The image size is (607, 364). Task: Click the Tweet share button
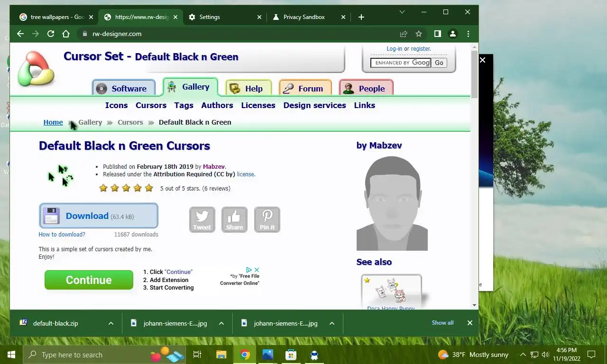[x=202, y=219]
